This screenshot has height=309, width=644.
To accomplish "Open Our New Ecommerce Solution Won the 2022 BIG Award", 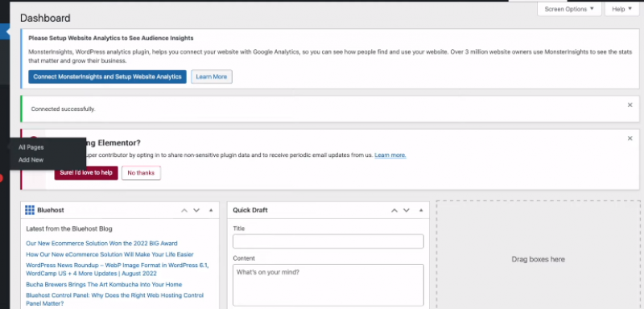I will [x=101, y=243].
